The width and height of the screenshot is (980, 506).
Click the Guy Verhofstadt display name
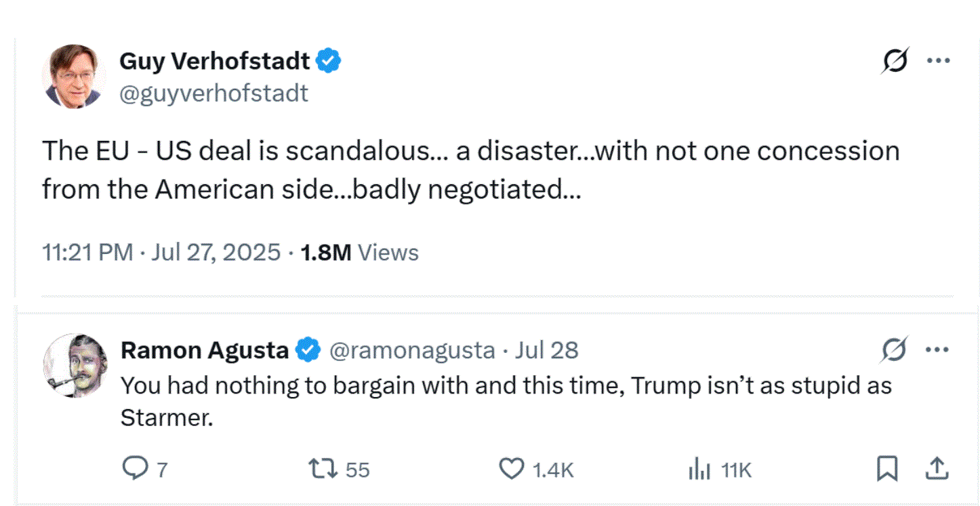(214, 62)
